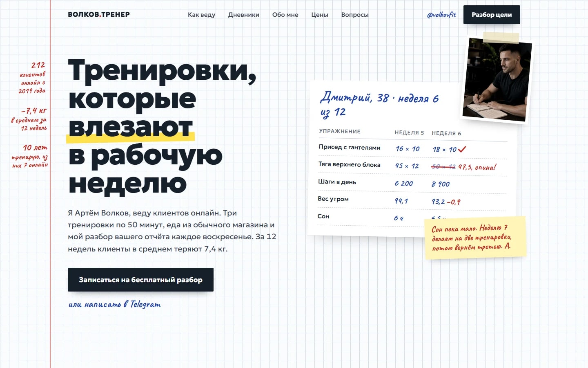Select the Тяга верхнего блока row label
Image resolution: width=588 pixels, height=368 pixels.
350,164
